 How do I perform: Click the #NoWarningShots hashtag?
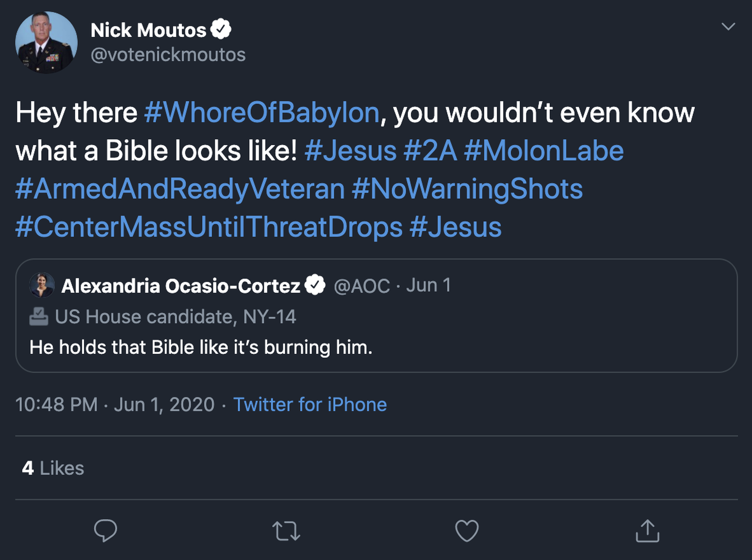click(467, 189)
